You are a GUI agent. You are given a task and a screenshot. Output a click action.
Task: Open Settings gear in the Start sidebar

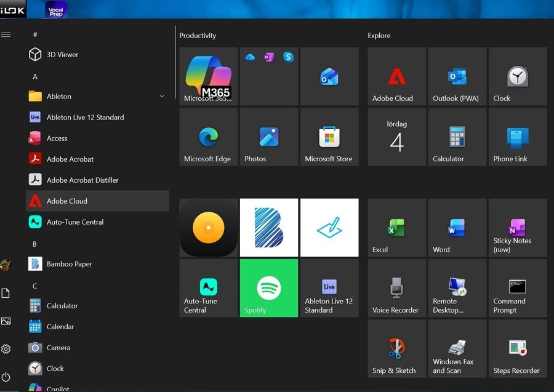click(6, 349)
